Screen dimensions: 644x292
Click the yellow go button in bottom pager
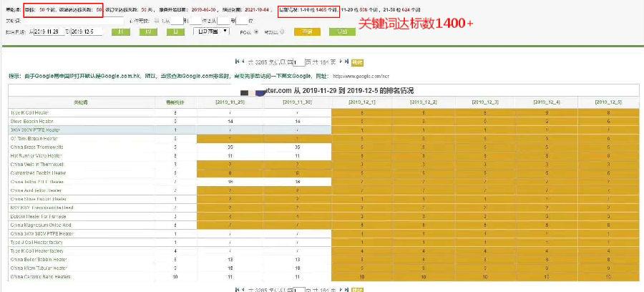click(357, 289)
